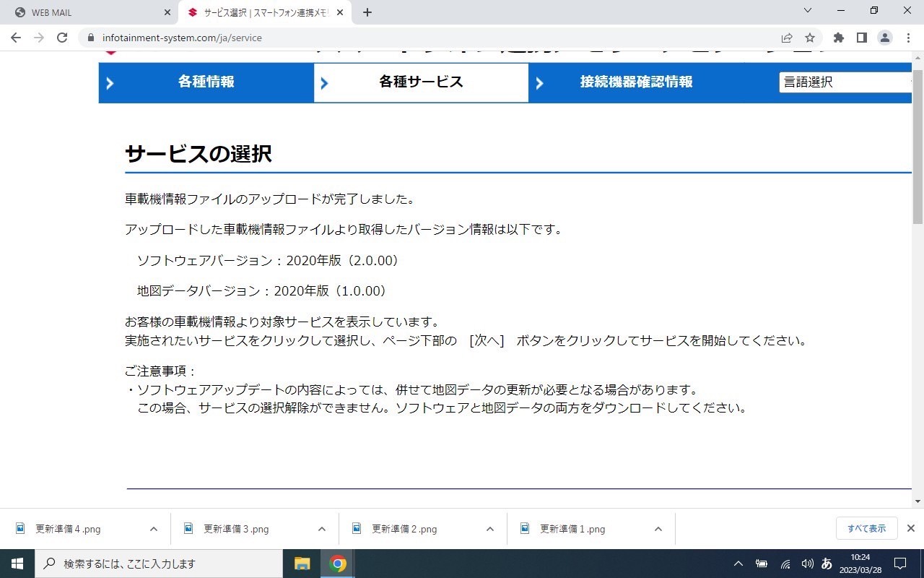
Task: Click the address bar URL field
Action: [x=433, y=38]
